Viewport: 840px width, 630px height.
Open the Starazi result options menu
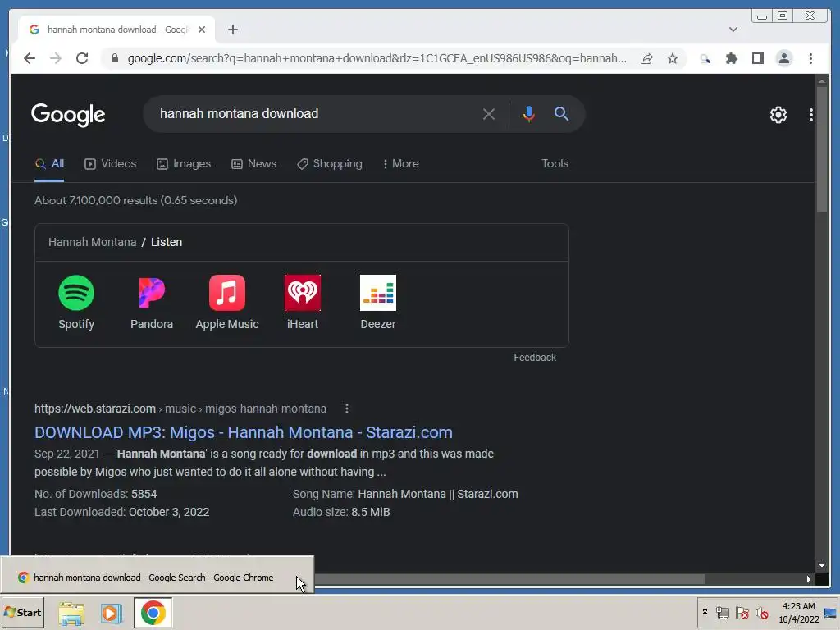[x=347, y=409]
